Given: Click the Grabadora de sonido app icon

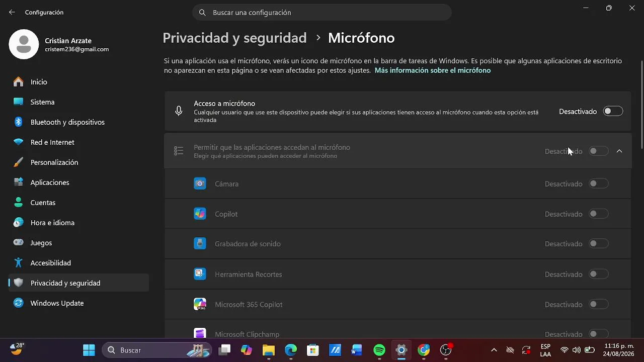Looking at the screenshot, I should [200, 244].
